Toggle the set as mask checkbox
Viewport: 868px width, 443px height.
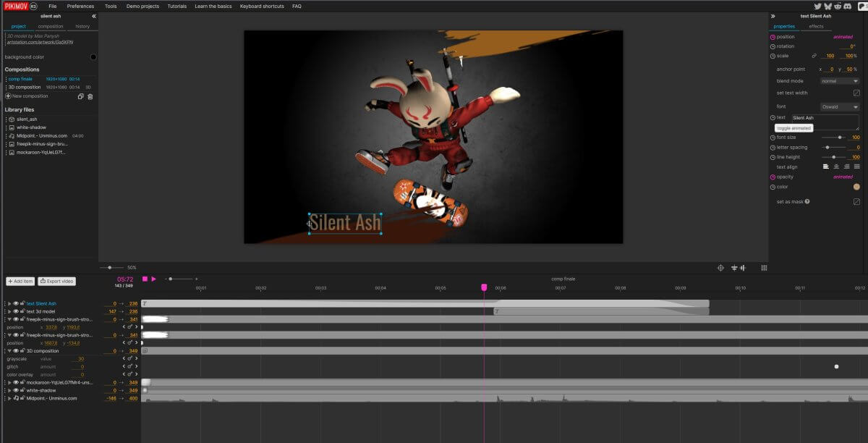click(x=856, y=202)
